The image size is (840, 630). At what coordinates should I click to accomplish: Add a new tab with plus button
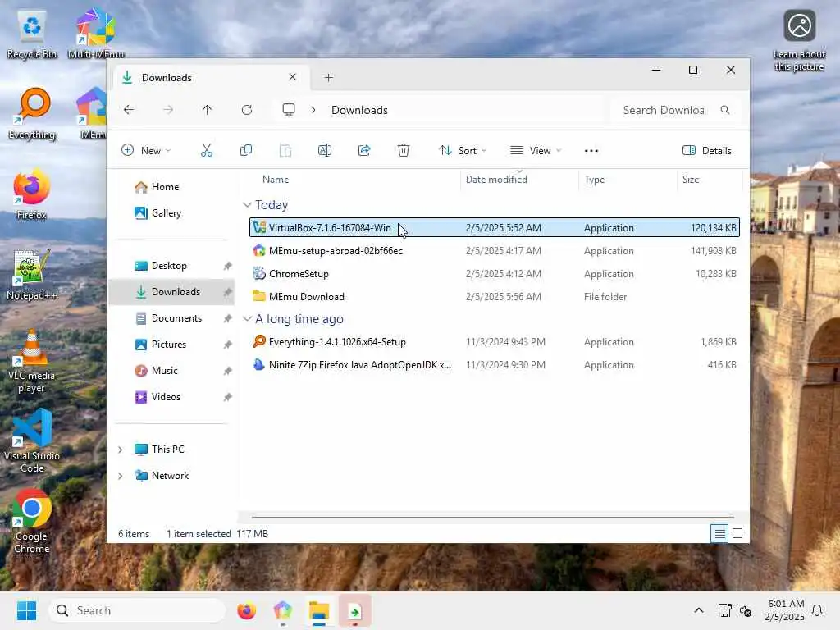pos(329,78)
